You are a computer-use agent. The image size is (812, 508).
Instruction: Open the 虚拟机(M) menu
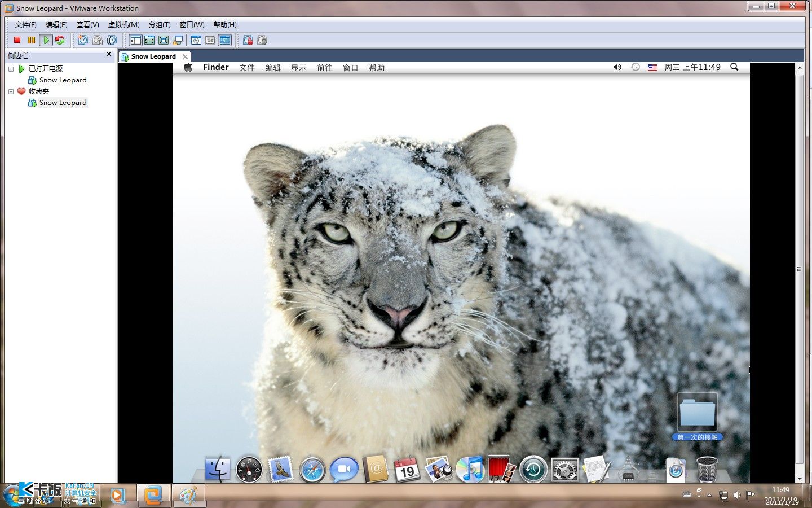click(123, 25)
